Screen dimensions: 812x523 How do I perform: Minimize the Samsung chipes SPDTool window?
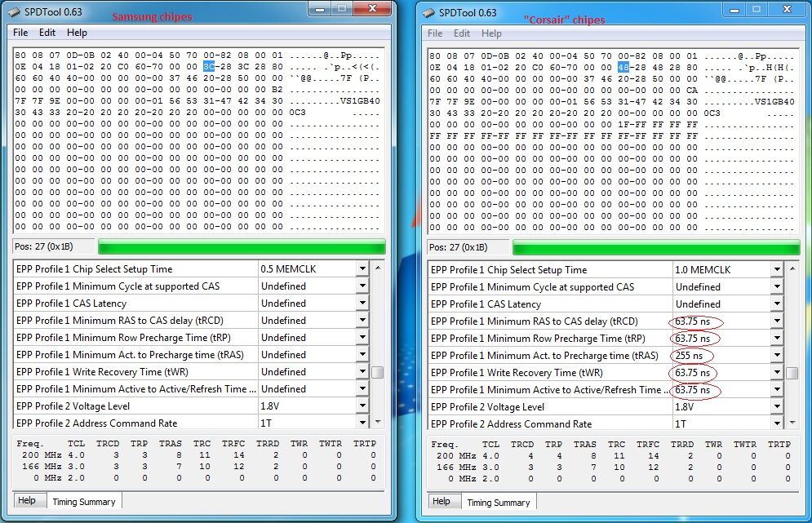(320, 8)
